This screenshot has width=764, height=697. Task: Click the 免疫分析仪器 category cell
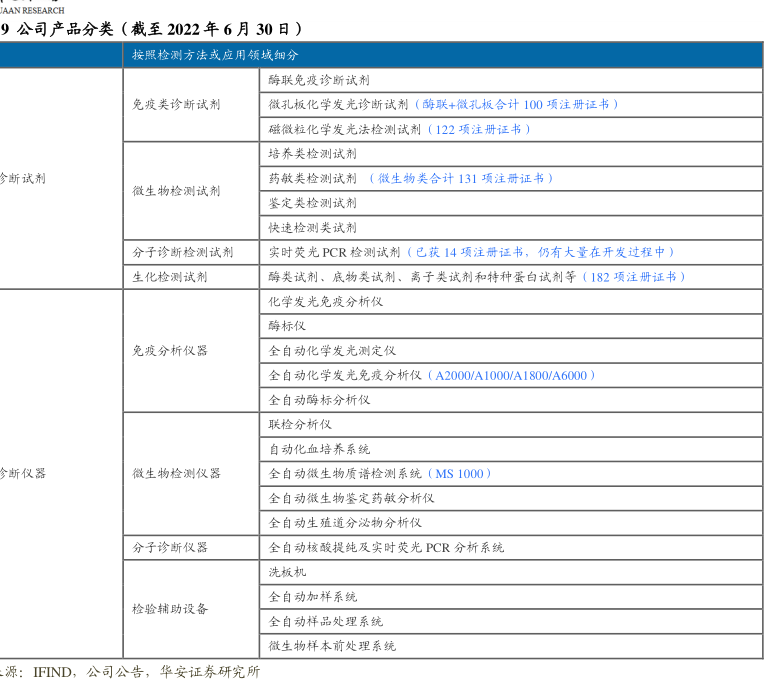tap(191, 351)
